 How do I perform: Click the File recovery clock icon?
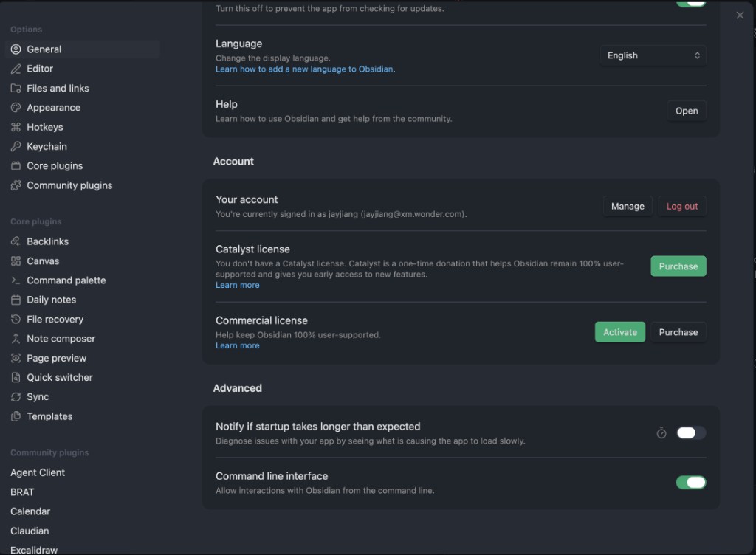click(16, 319)
